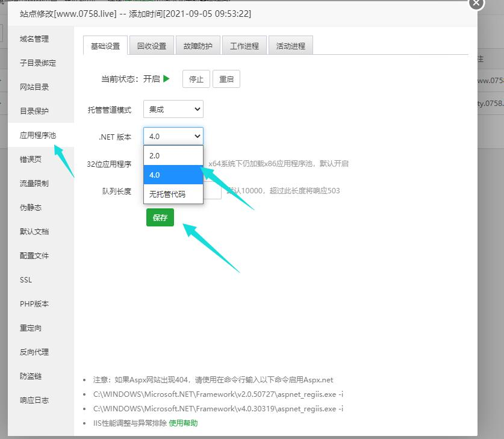This screenshot has width=504, height=439.
Task: Click the green 保存 button
Action: tap(160, 217)
